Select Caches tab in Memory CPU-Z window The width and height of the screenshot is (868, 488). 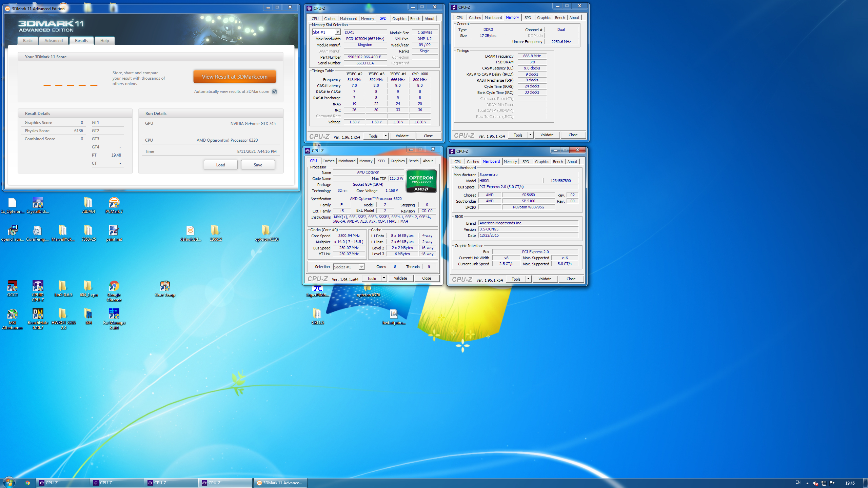475,18
